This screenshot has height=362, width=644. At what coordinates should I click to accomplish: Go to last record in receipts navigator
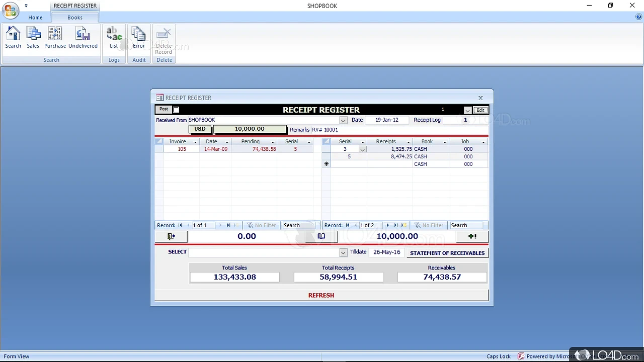point(396,225)
